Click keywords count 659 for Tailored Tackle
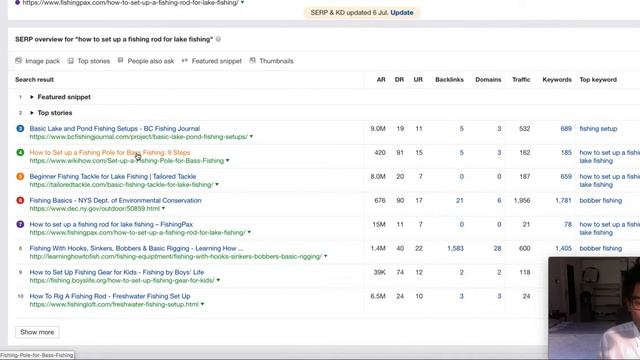 (566, 176)
